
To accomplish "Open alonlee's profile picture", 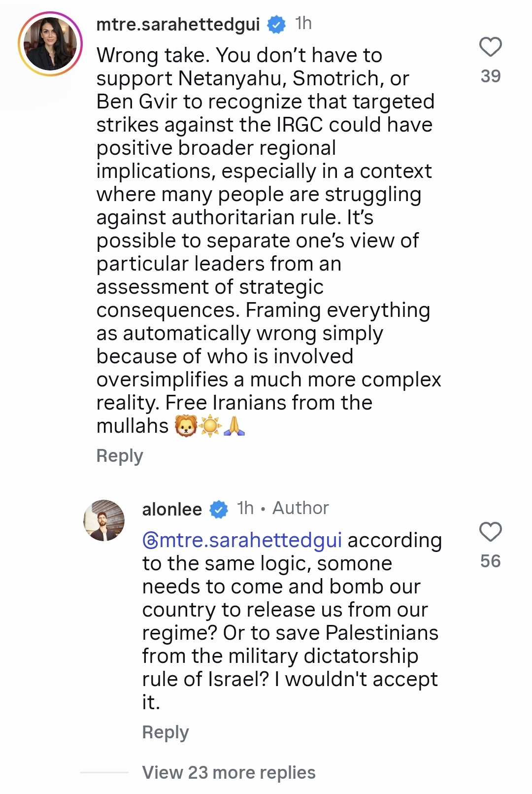I will coord(104,520).
